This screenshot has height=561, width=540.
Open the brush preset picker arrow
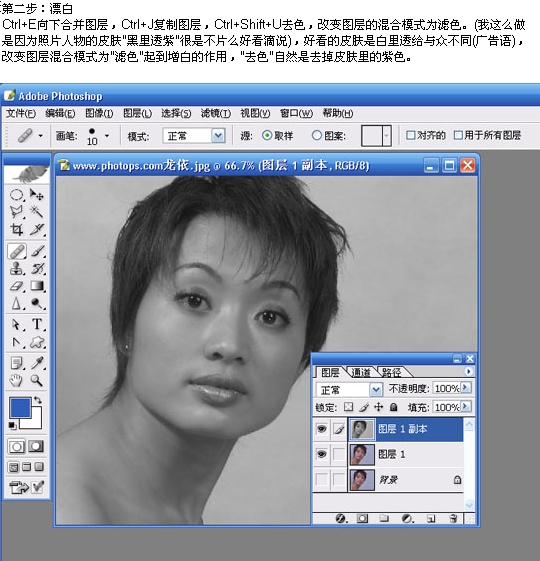pyautogui.click(x=107, y=136)
